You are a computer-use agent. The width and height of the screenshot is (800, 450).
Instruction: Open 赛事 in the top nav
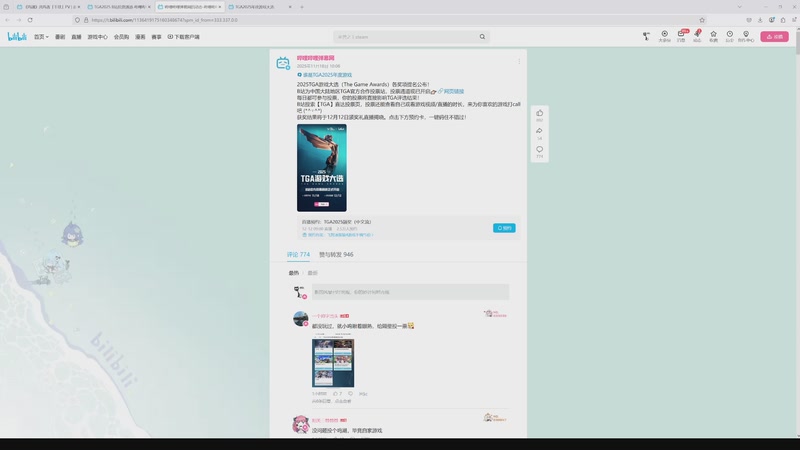[x=157, y=37]
